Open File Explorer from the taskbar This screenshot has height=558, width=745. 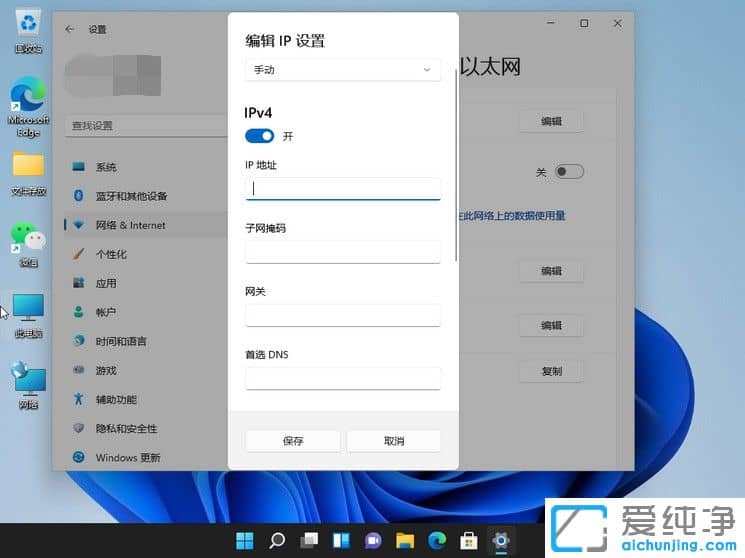[405, 540]
